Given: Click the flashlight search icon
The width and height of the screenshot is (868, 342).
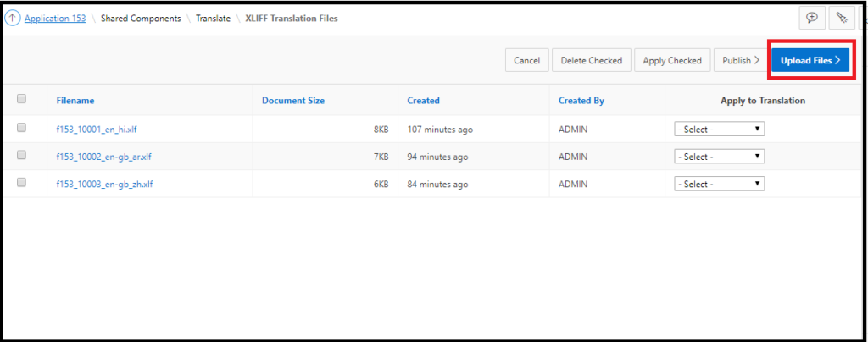Looking at the screenshot, I should 842,19.
